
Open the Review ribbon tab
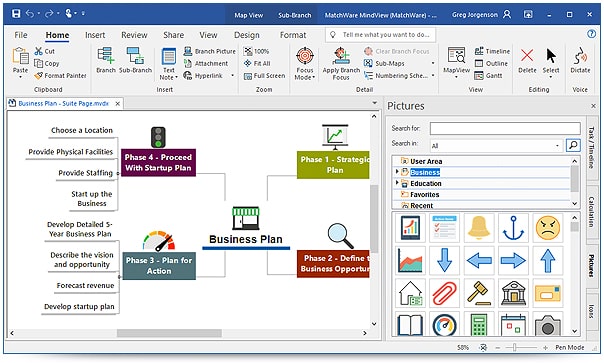point(134,35)
